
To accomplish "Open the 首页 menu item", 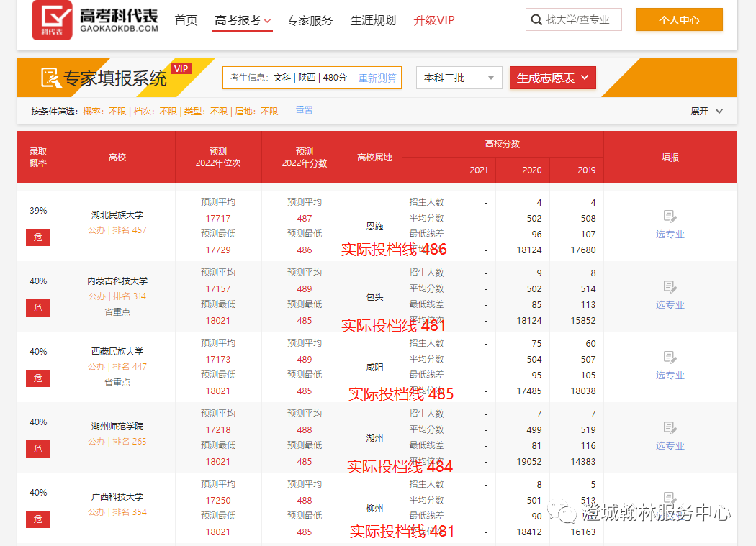I will 186,20.
